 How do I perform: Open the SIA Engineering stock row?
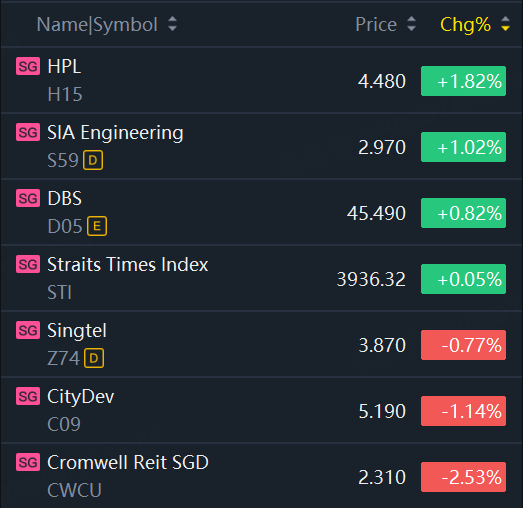pos(262,146)
